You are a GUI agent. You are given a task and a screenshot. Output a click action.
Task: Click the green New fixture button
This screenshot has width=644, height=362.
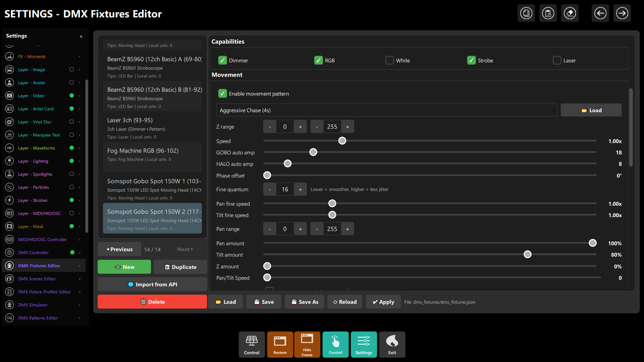click(124, 267)
